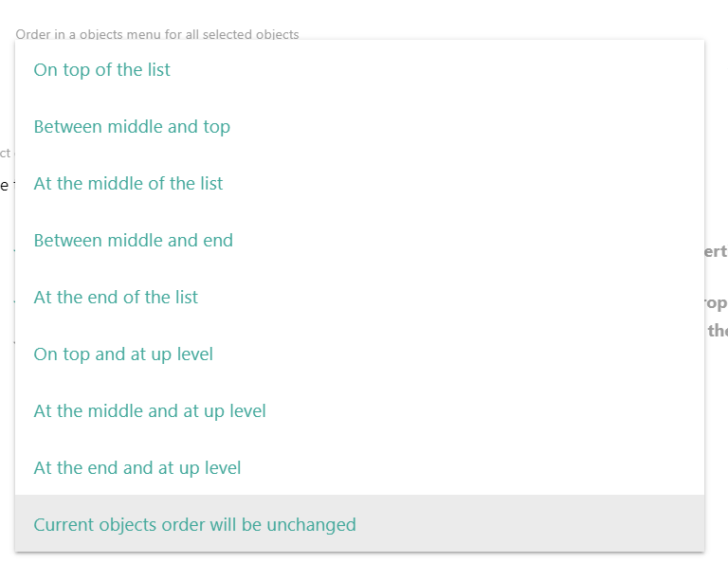Choose "At the end of the list"
Screen dimensions: 728x563
coord(116,297)
